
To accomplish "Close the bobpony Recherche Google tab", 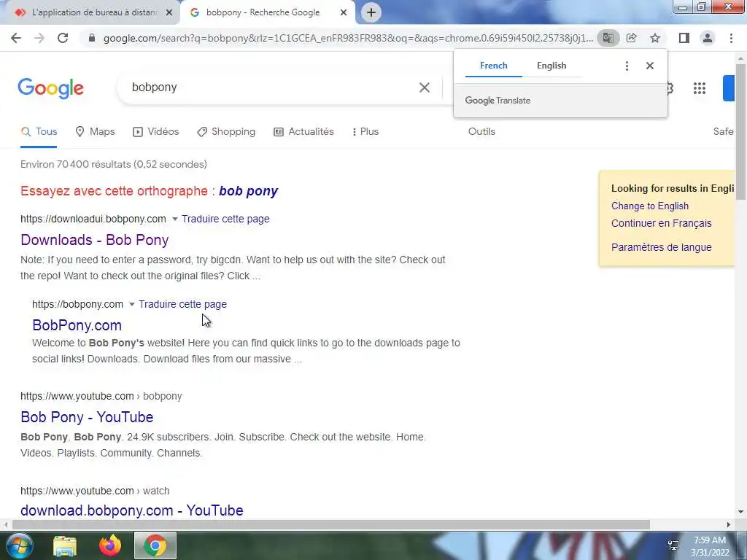I will pyautogui.click(x=344, y=12).
